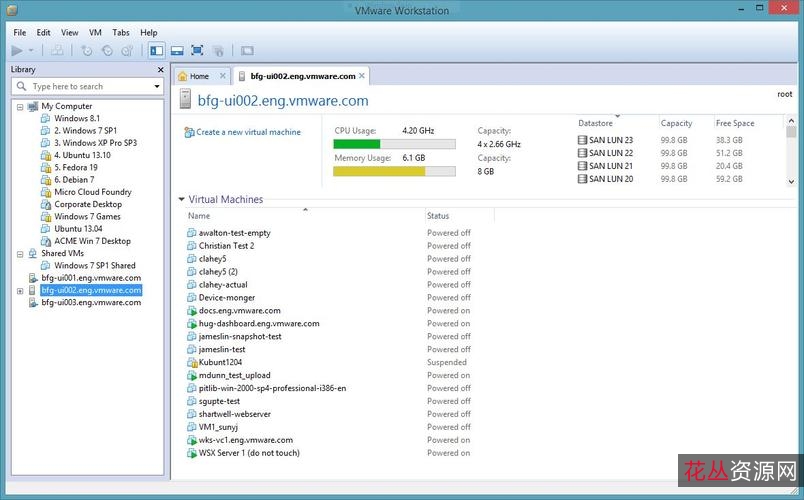The width and height of the screenshot is (804, 500).
Task: Click the SAN LUN 23 datastore icon
Action: 582,139
